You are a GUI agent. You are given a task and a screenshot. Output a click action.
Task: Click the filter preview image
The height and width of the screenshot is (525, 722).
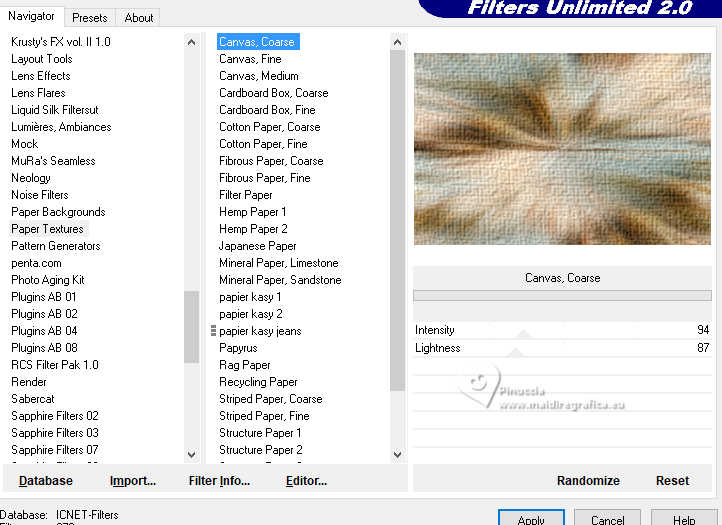(x=562, y=149)
